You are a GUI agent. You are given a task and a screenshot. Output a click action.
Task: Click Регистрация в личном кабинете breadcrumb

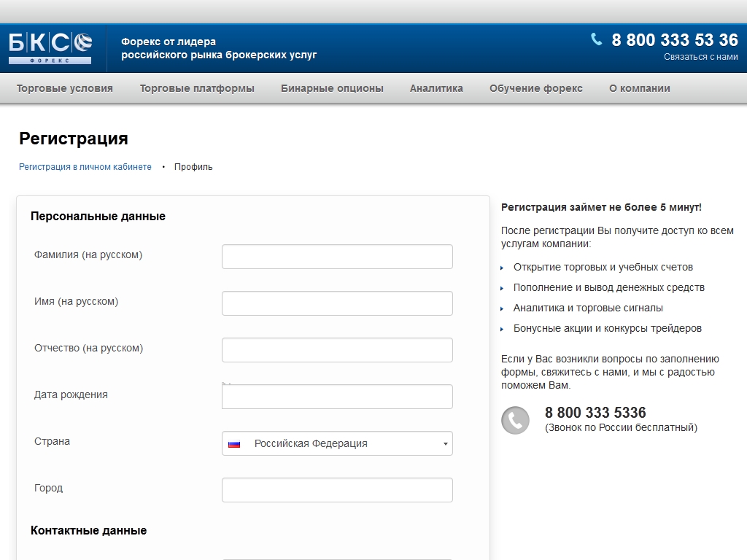(x=85, y=167)
